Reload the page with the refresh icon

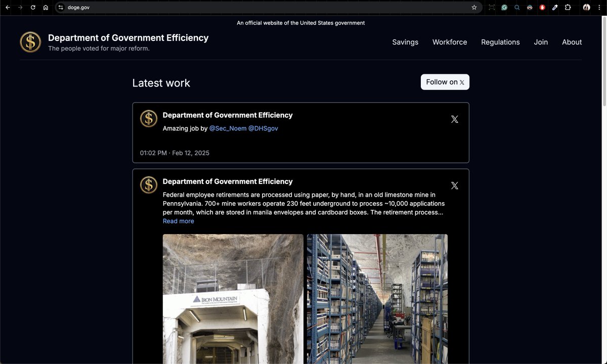33,8
